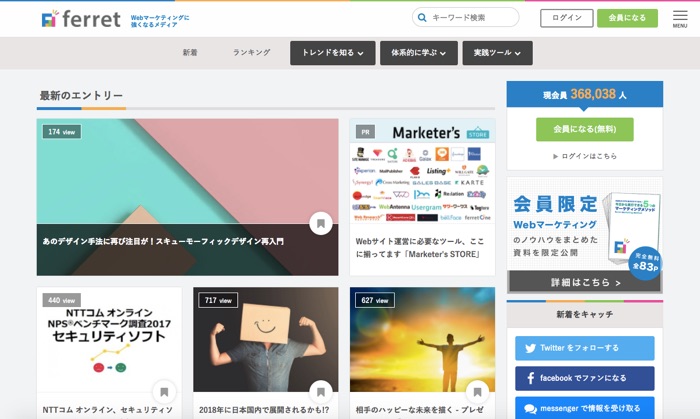
Task: Follow the ログインはこちら link
Action: coord(588,156)
